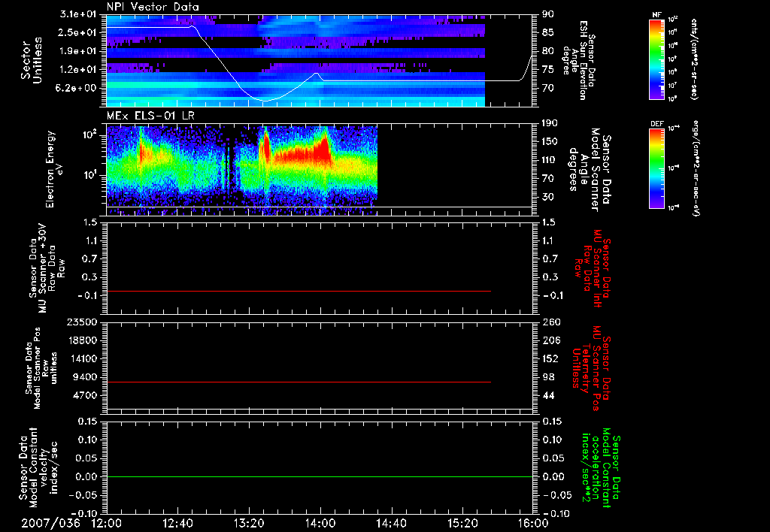
Task: Click the 9400 scanner position tick label
Action: (85, 377)
